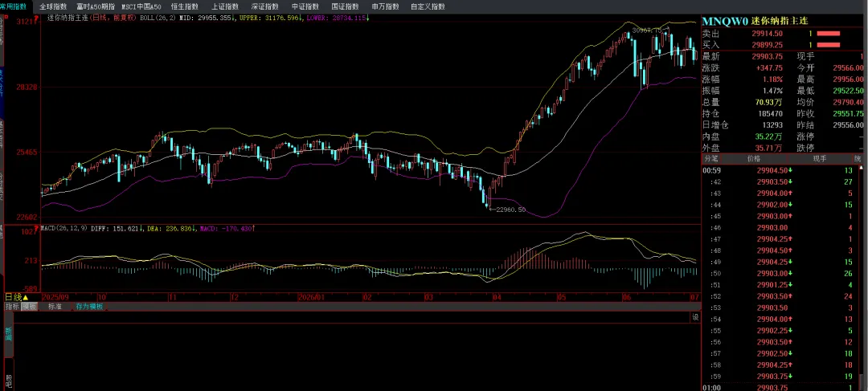Click the 昨收 value 29551.75
This screenshot has width=868, height=391.
[848, 113]
